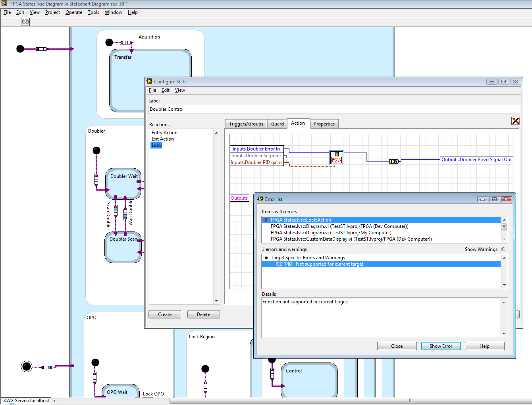532x405 pixels.
Task: Switch to the Properties tab
Action: coord(324,124)
